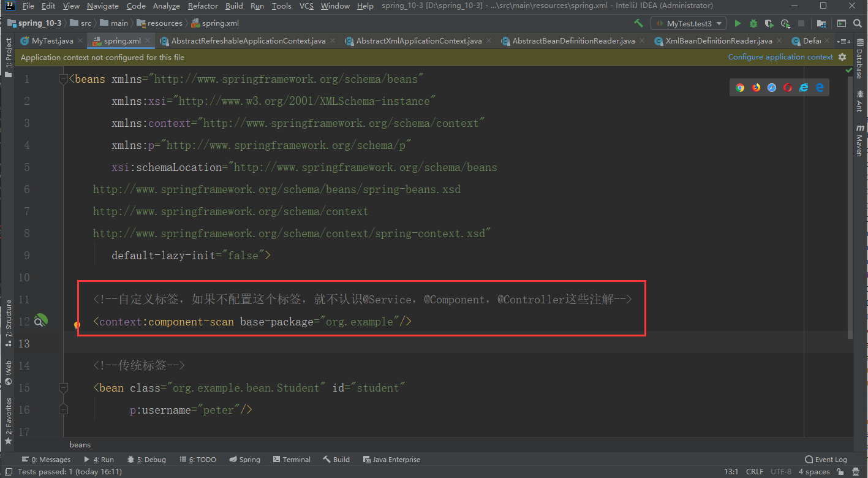This screenshot has width=868, height=478.
Task: Change file encoding UTF-8 in status bar
Action: (781, 472)
